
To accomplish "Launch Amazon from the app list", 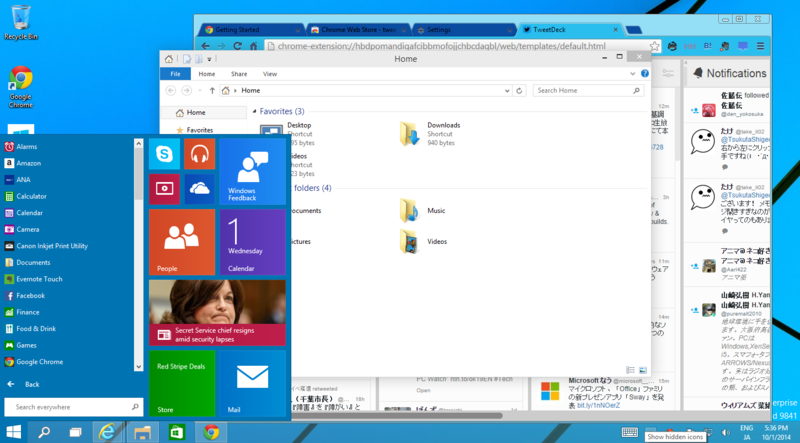I will [29, 163].
